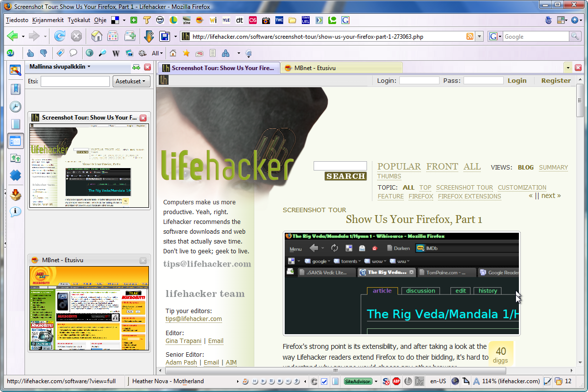Click the Wikipedia W icon in the toolbar
This screenshot has width=588, height=392.
point(116,53)
